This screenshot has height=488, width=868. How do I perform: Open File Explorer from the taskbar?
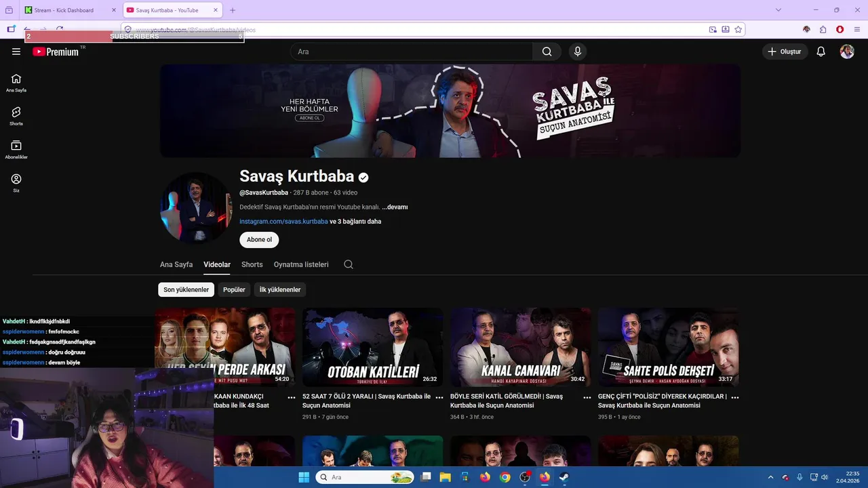(446, 477)
